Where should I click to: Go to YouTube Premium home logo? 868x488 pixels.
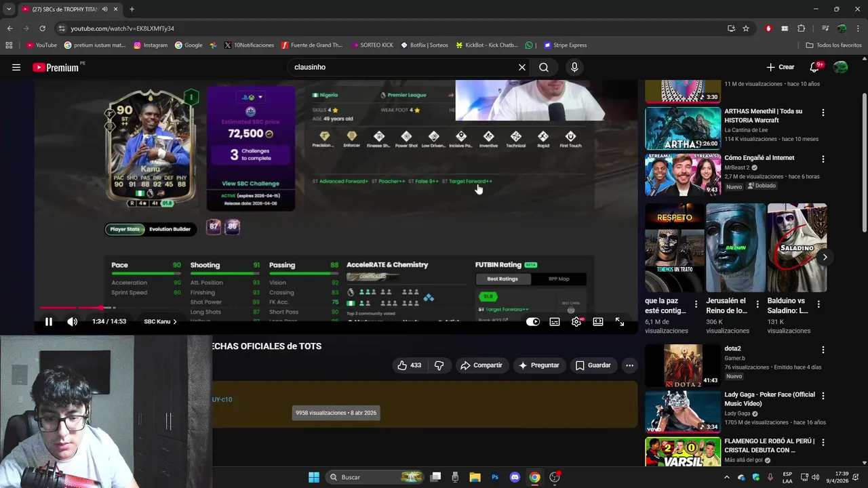pos(56,67)
